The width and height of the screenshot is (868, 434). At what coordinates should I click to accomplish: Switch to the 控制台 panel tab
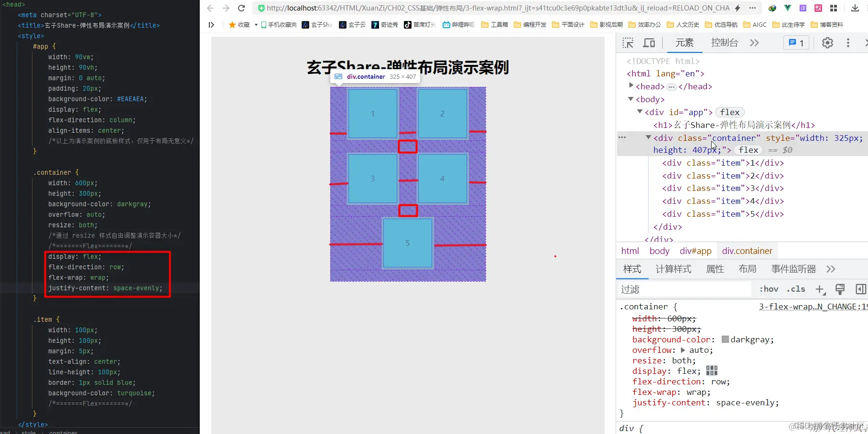tap(724, 42)
